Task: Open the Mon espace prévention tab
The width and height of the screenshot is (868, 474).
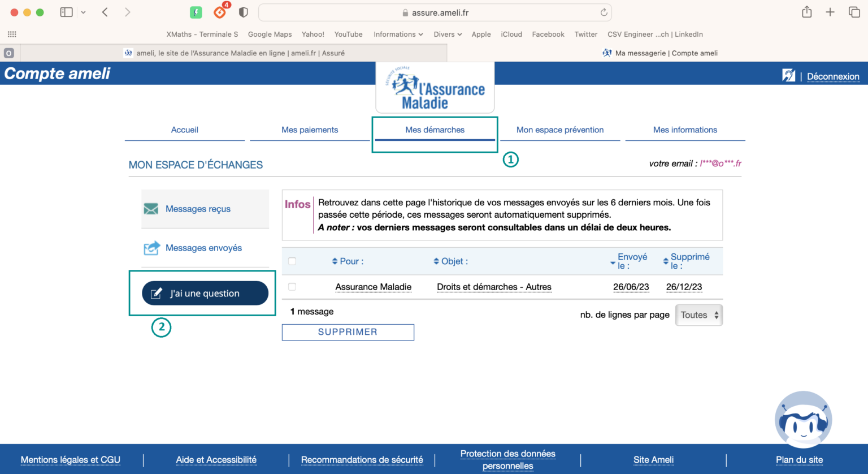Action: [x=559, y=130]
